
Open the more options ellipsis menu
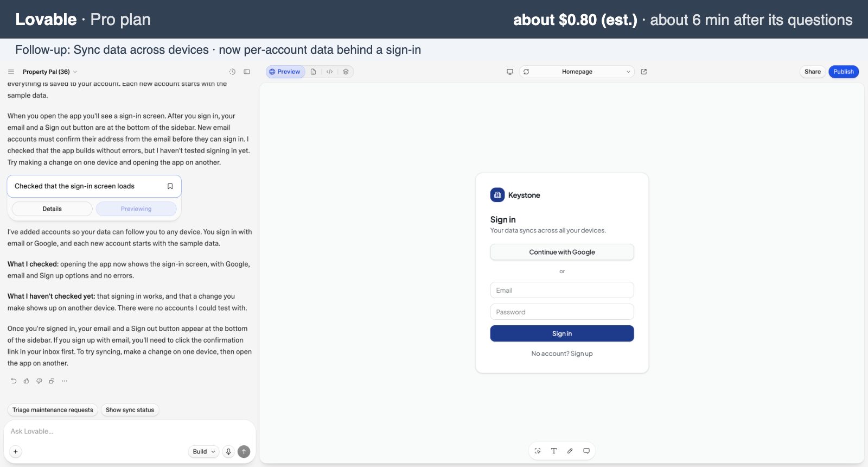[x=65, y=381]
